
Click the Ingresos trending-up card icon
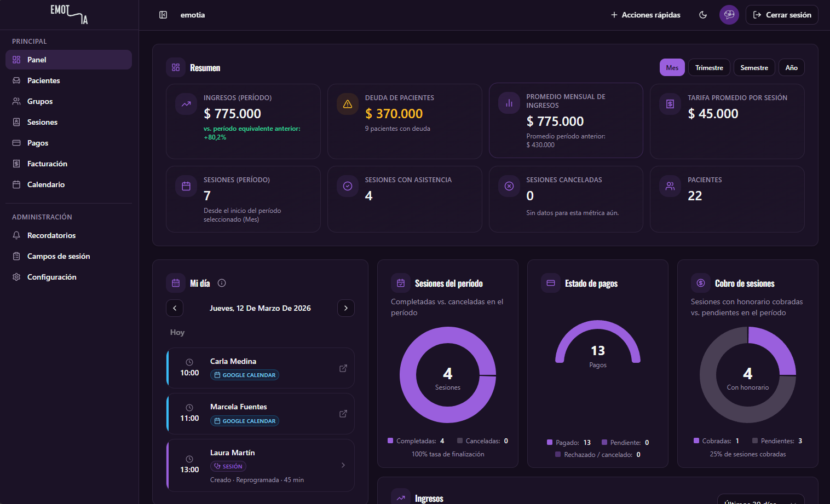coord(186,103)
